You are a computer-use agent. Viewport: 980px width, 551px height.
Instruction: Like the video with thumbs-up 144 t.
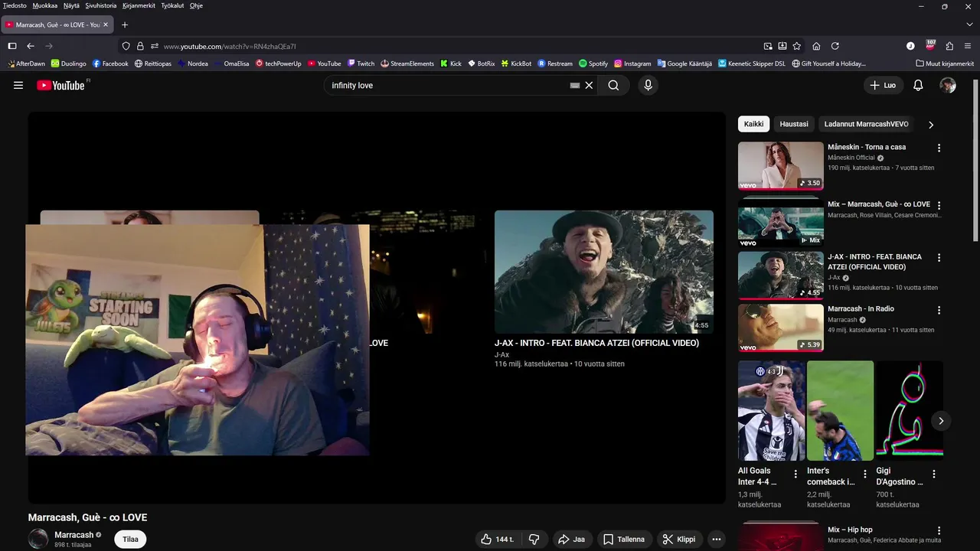[x=498, y=540]
